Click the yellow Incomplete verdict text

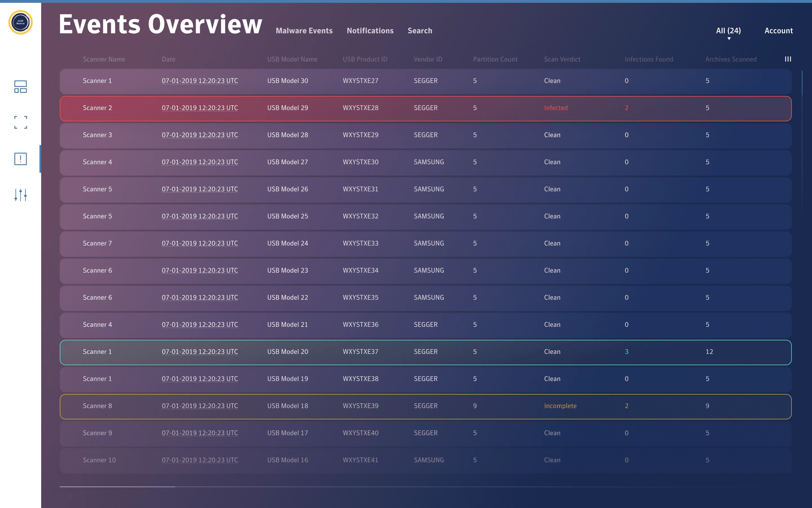(x=560, y=406)
